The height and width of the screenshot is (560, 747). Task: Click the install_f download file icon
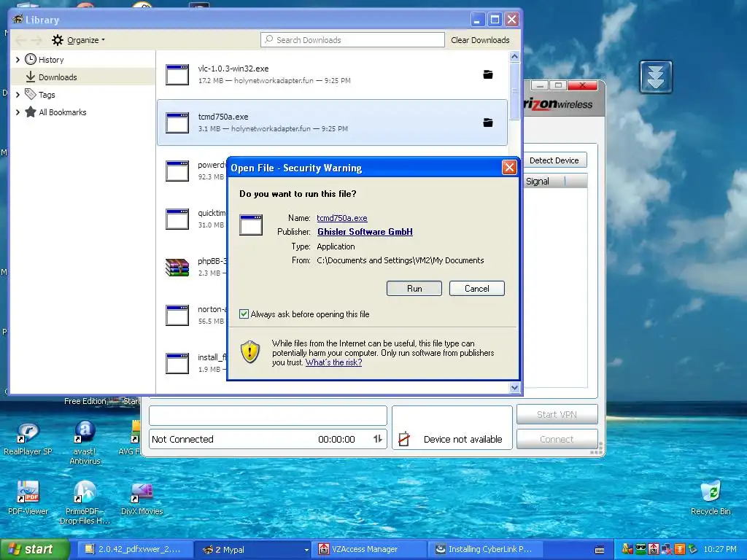click(177, 363)
